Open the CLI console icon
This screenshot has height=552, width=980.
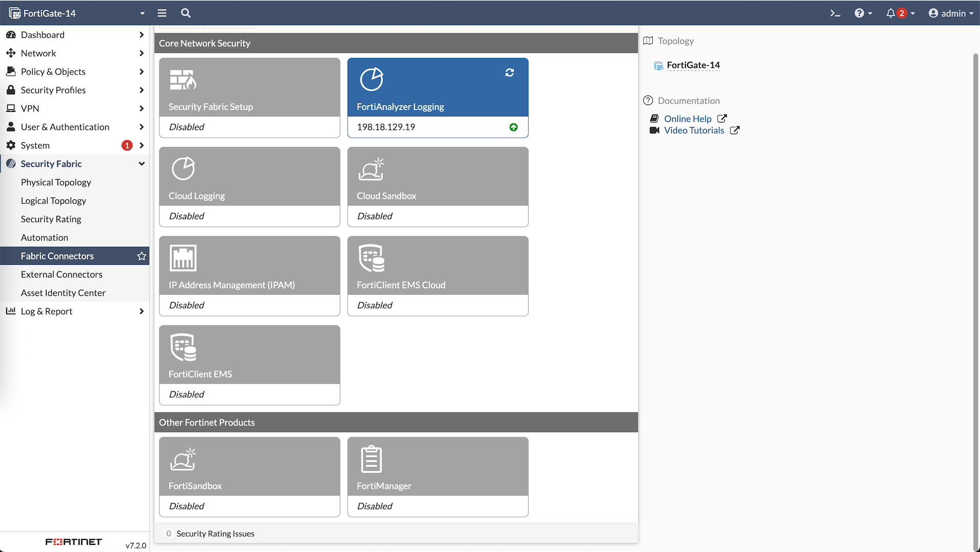click(835, 13)
